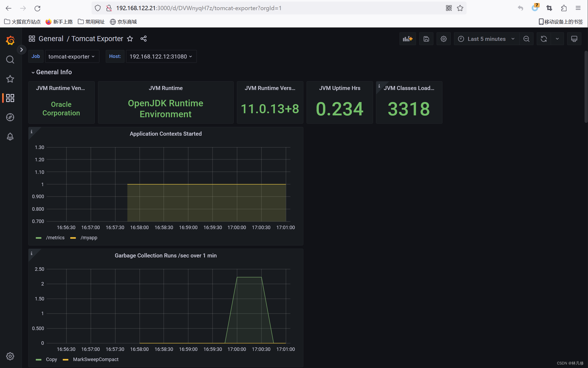Open the 火狐官方站点 bookmark folder

[22, 22]
